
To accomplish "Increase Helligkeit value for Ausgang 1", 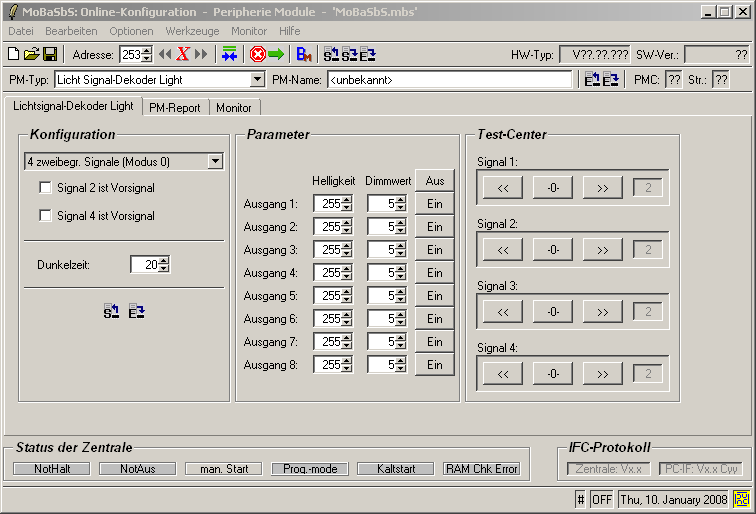I will click(x=347, y=200).
